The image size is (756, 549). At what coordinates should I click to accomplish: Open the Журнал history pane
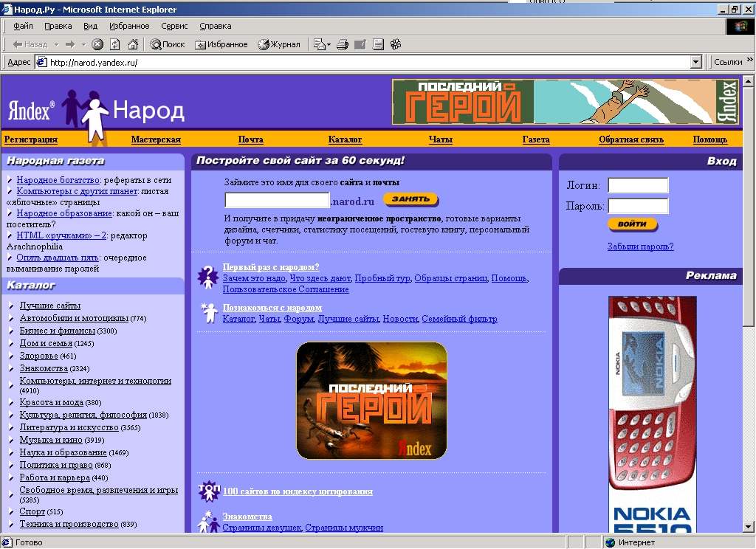[x=278, y=44]
